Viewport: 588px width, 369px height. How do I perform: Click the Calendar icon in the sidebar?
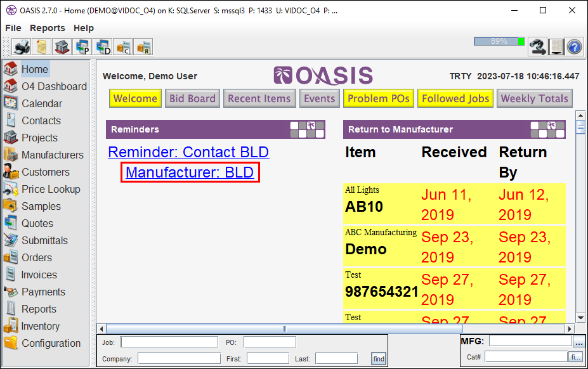click(11, 103)
